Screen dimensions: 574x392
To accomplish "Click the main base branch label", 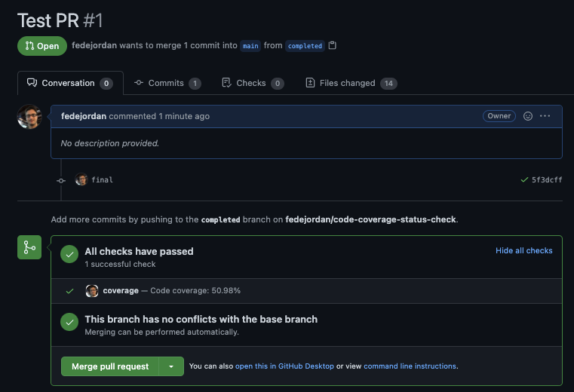I will 250,46.
